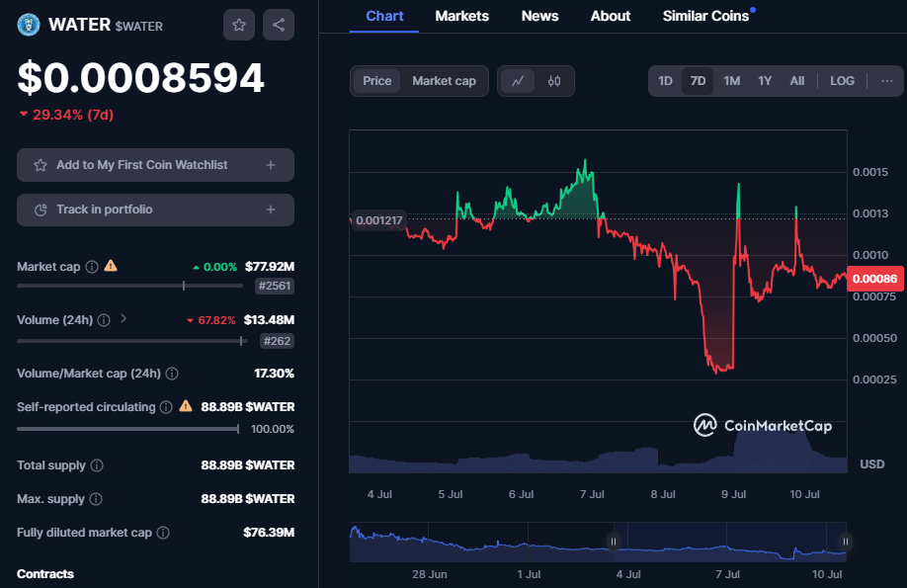Viewport: 907px width, 588px height.
Task: Open Volume/Market cap info icon
Action: point(172,374)
